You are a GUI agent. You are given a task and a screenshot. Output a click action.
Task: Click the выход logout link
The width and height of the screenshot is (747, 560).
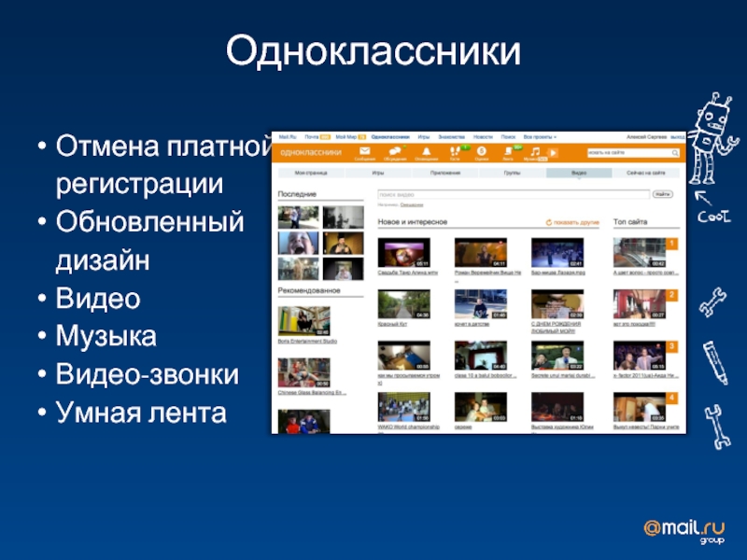678,137
